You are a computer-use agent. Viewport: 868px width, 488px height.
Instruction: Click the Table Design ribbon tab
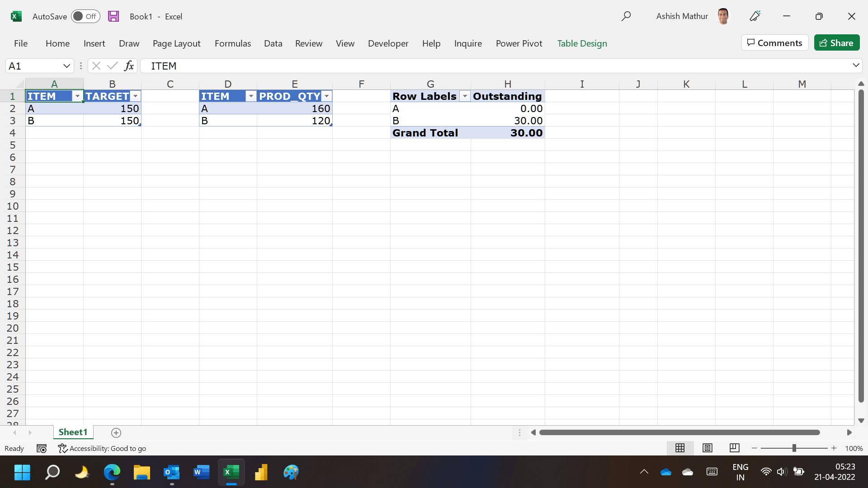point(582,42)
